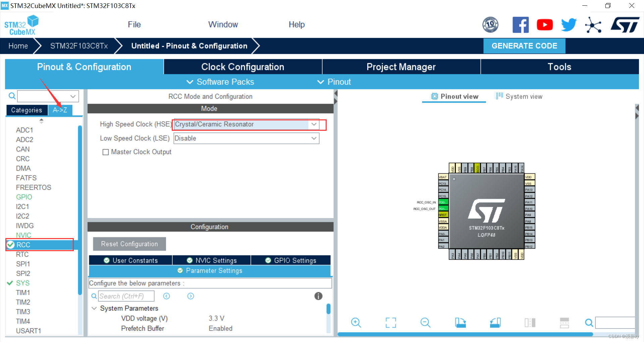Viewport: 644px width, 342px height.
Task: Click the Untitled - Pinout & Configuration breadcrumb
Action: tap(189, 46)
